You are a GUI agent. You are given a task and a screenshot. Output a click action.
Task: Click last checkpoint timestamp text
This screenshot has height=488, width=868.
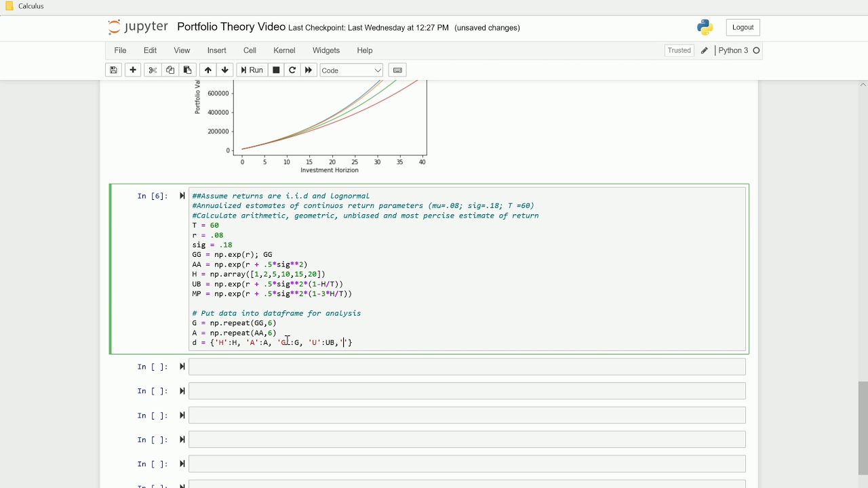point(369,28)
